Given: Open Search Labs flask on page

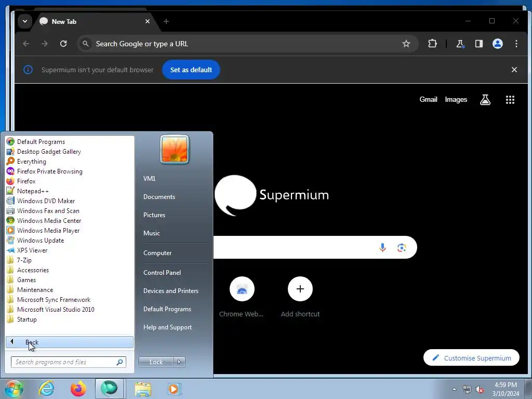Looking at the screenshot, I should point(485,99).
